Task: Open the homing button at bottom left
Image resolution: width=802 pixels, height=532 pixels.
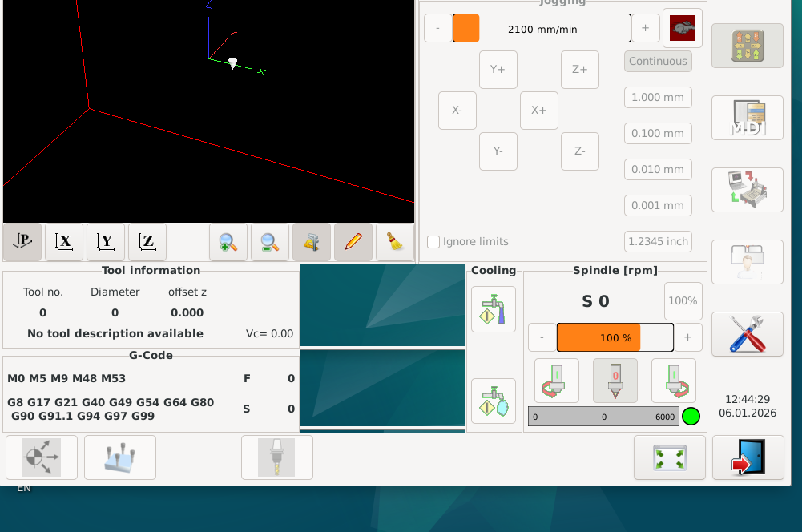Action: click(x=42, y=457)
